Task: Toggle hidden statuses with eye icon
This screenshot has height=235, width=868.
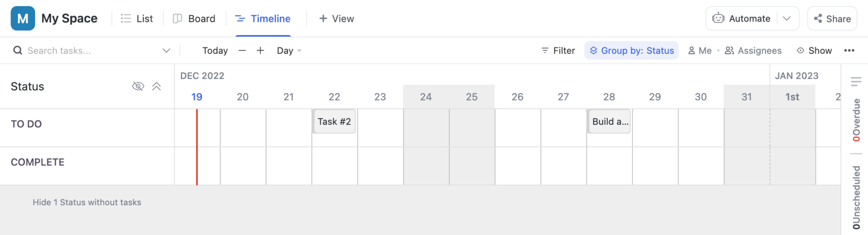Action: pos(138,86)
